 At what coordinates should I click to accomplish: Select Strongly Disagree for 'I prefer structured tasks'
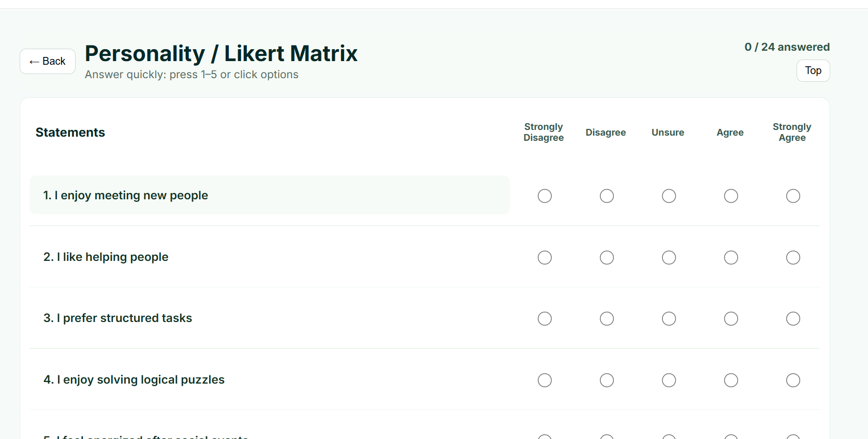544,318
